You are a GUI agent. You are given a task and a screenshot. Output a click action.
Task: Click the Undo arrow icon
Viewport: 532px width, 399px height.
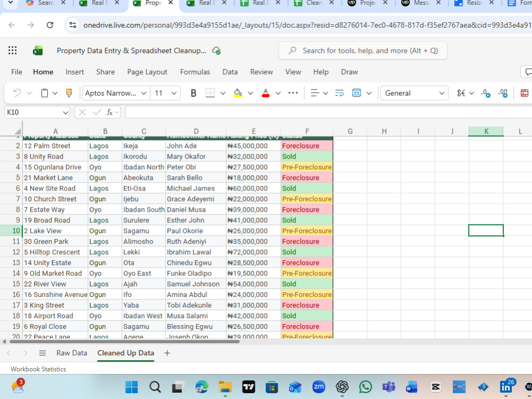click(x=17, y=93)
